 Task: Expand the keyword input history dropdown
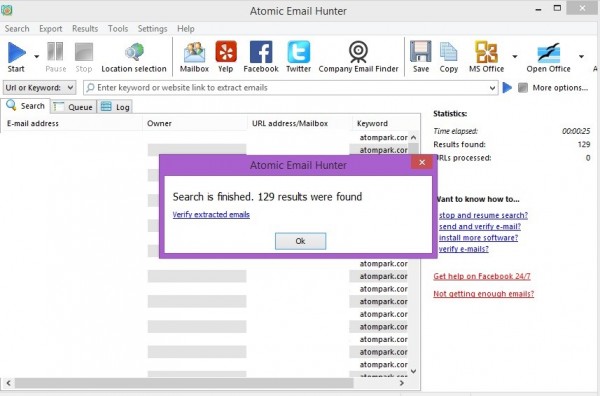click(492, 88)
